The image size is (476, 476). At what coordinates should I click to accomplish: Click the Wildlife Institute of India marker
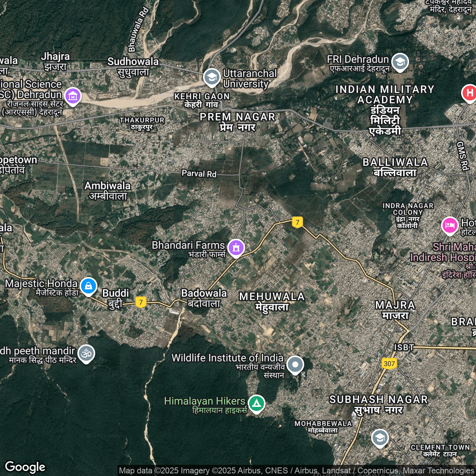pyautogui.click(x=295, y=364)
